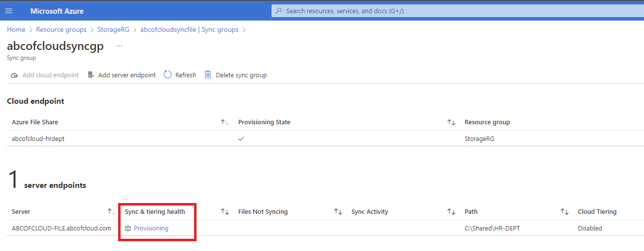Open the Azure portal hamburger menu

[x=9, y=11]
